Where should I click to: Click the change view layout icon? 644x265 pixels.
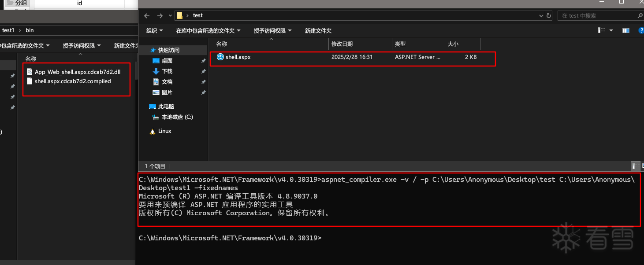point(602,30)
